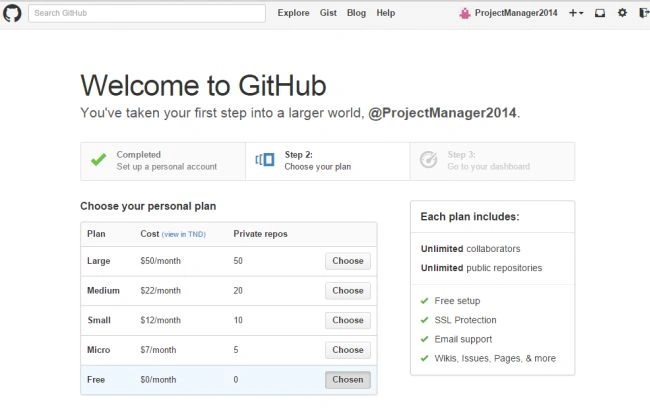The height and width of the screenshot is (409, 650).
Task: Click the $22/month cost cell
Action: point(160,291)
